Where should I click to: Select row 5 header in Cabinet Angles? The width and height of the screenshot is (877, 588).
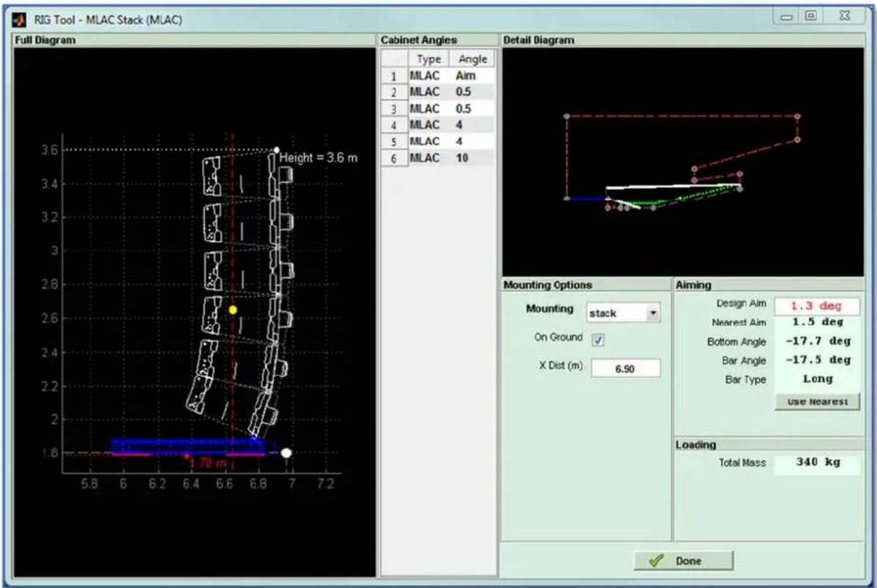(394, 142)
